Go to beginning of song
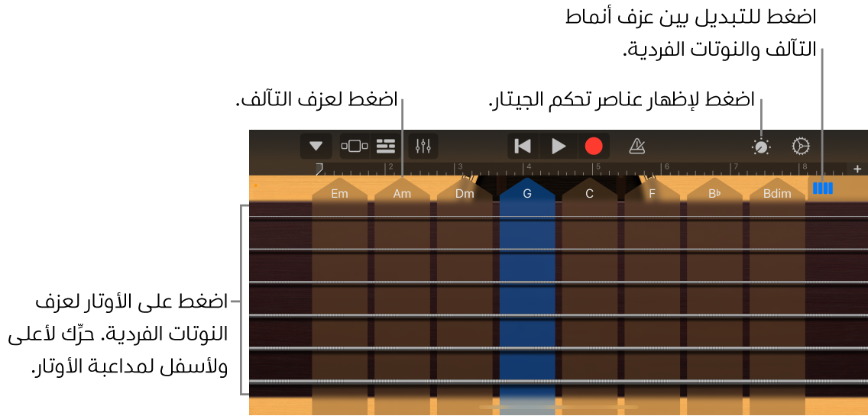 pos(523,146)
